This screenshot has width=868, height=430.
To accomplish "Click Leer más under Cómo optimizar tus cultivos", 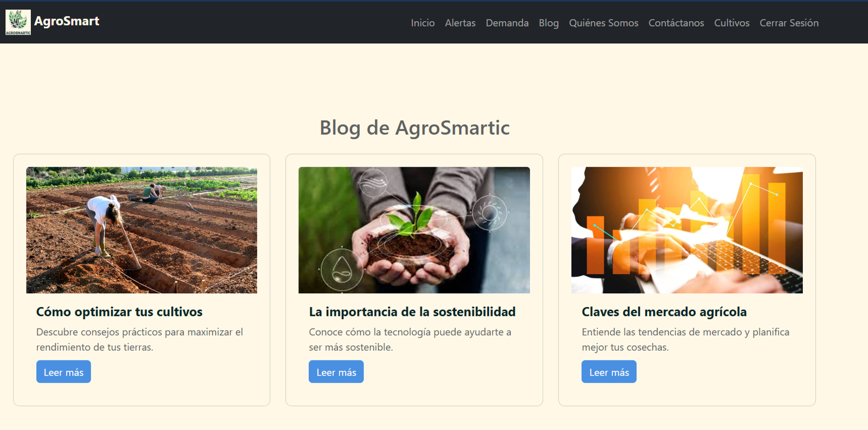I will pyautogui.click(x=63, y=372).
